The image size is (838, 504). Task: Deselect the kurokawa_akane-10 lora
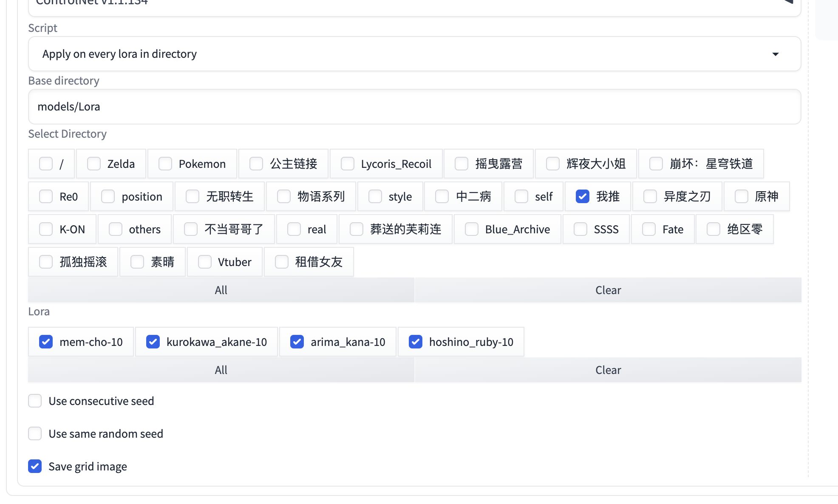click(153, 342)
